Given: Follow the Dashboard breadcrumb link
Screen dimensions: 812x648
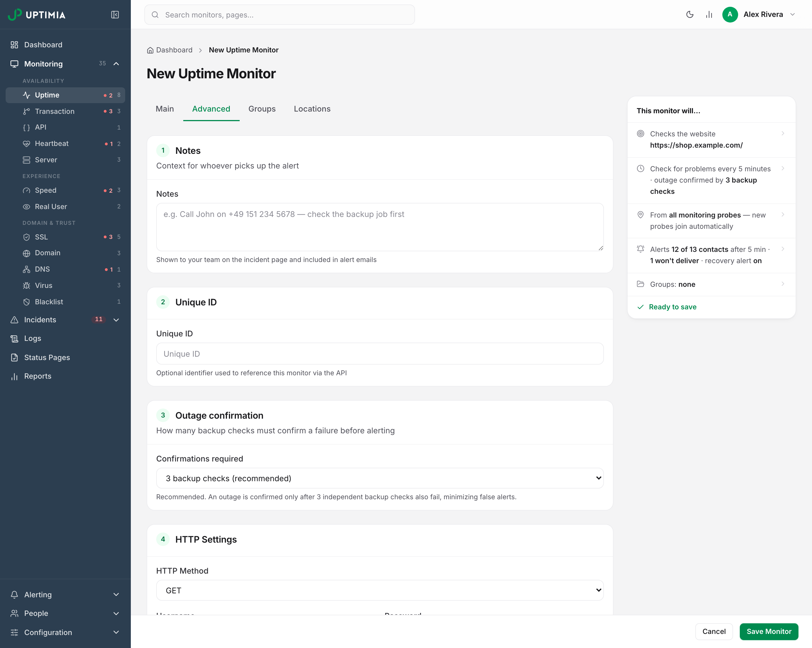Looking at the screenshot, I should pos(170,50).
